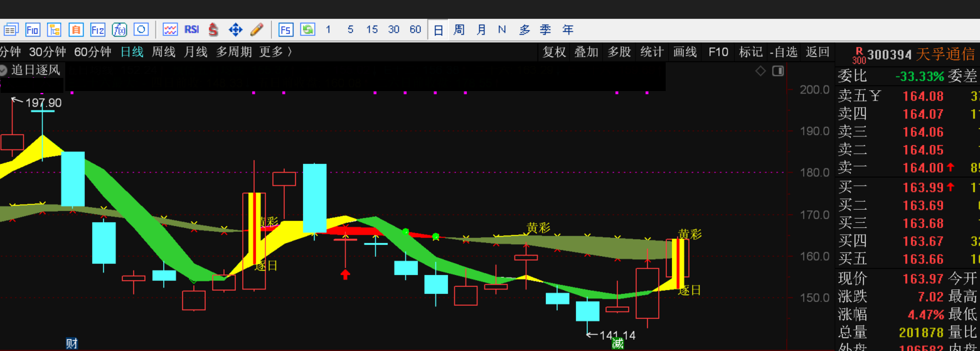Viewport: 980px width, 351px height.
Task: Click -自选 to remove from watchlist
Action: [x=784, y=52]
